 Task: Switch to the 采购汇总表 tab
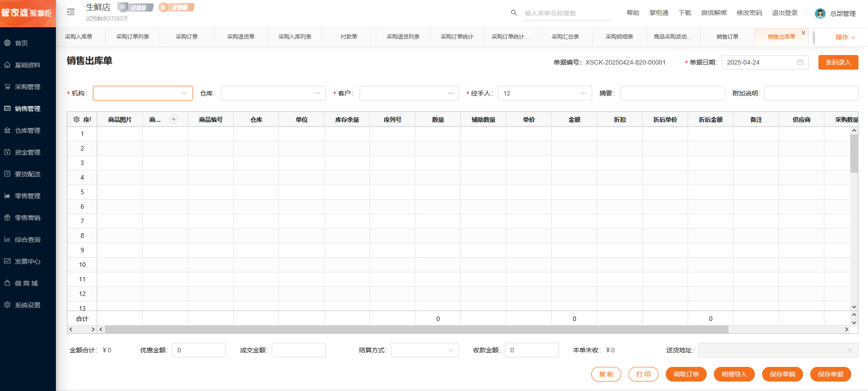pos(565,37)
